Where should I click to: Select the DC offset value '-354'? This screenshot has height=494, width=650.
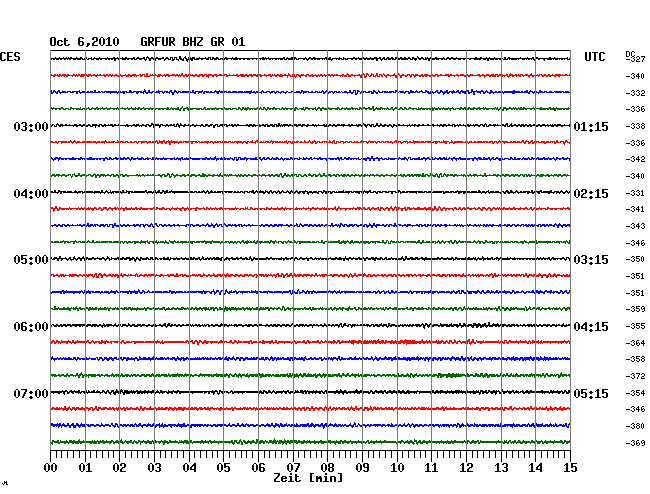(635, 393)
